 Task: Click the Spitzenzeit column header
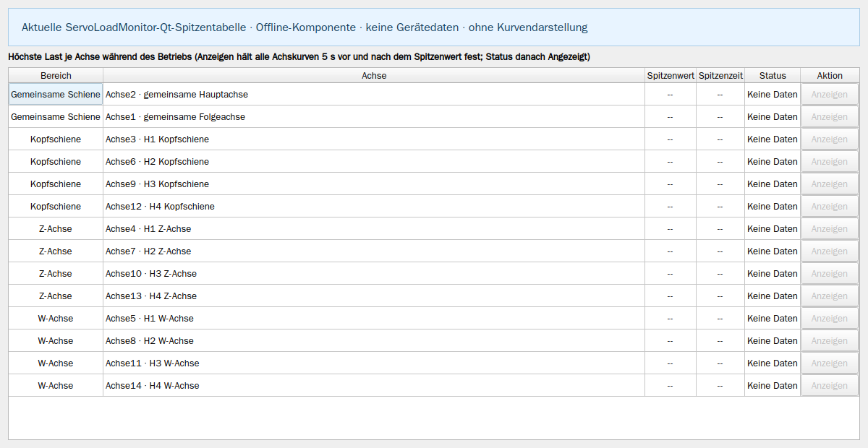click(720, 76)
